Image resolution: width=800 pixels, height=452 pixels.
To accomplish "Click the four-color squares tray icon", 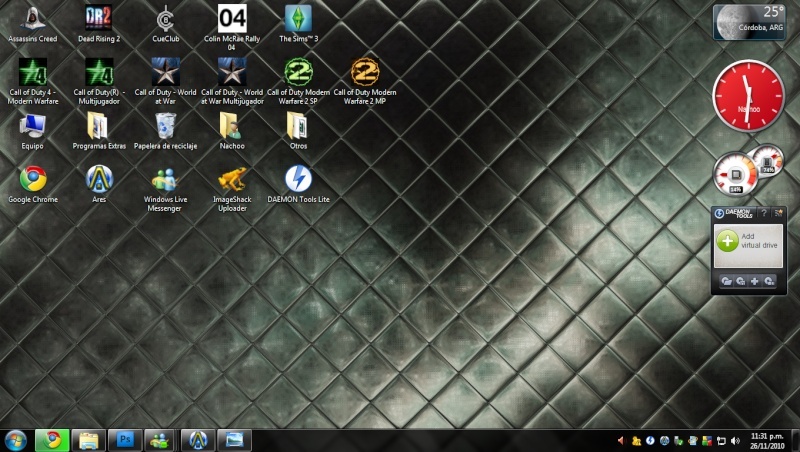I will click(x=707, y=440).
